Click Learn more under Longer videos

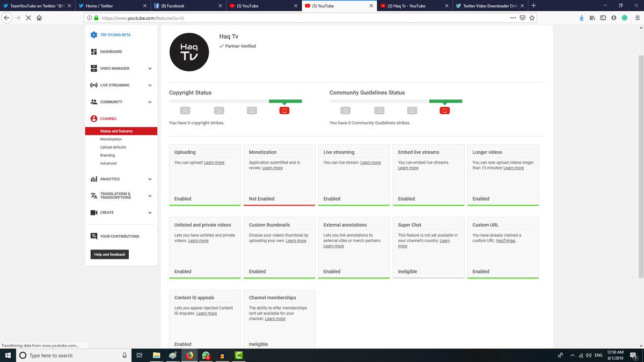[x=514, y=168]
